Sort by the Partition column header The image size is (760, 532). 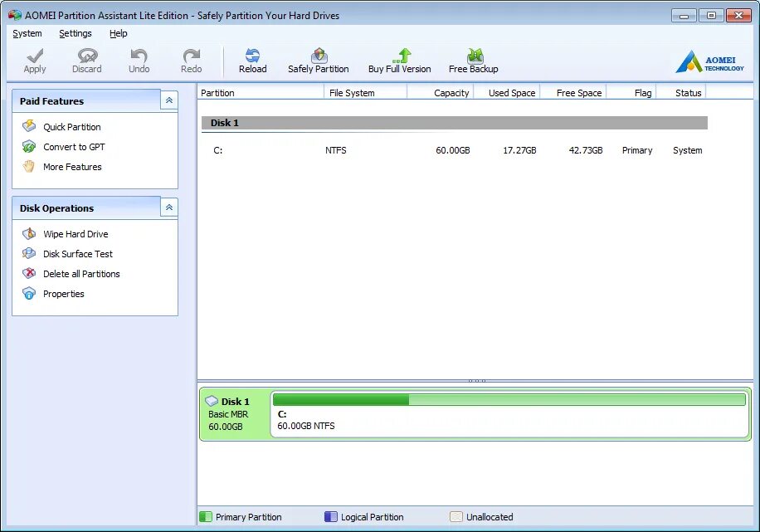[261, 93]
